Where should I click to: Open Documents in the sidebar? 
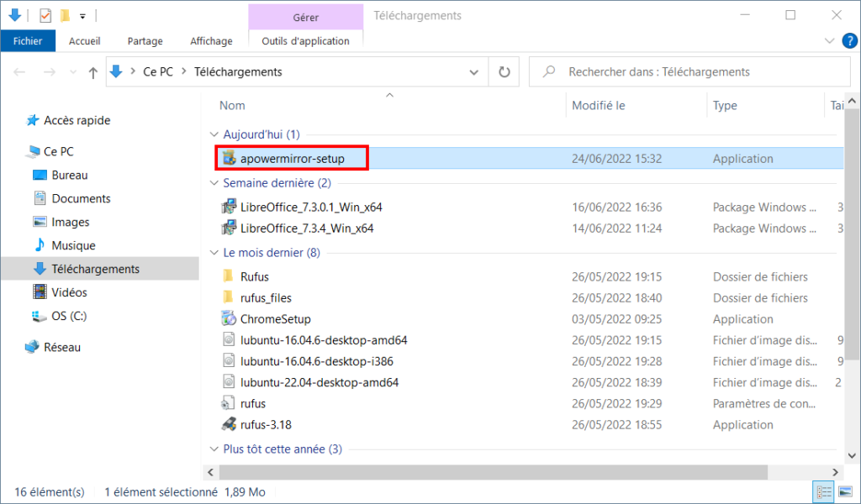tap(82, 198)
